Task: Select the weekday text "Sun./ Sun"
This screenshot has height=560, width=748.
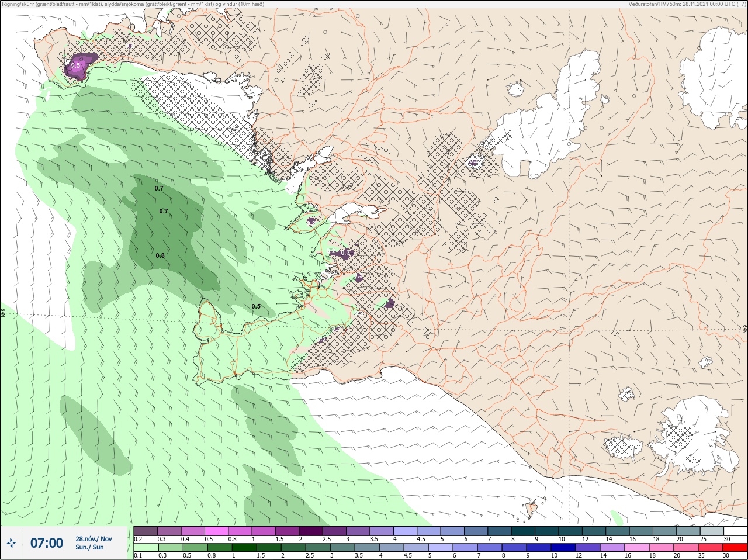Action: 89,547
